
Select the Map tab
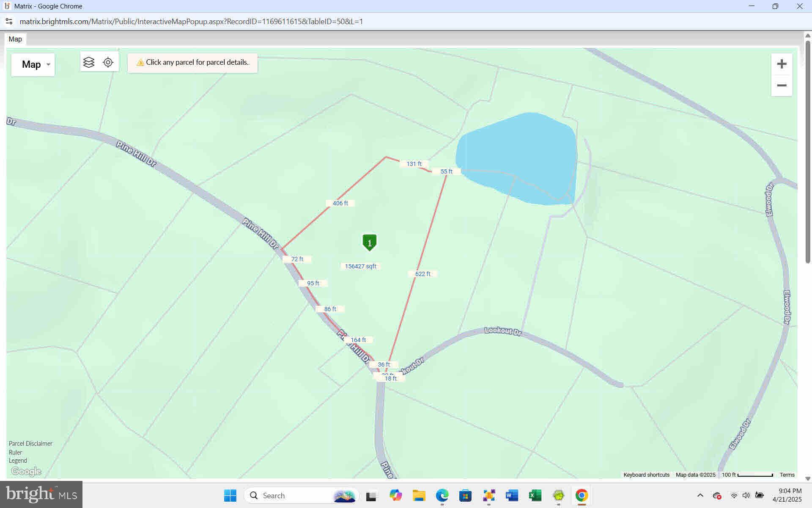coord(15,39)
